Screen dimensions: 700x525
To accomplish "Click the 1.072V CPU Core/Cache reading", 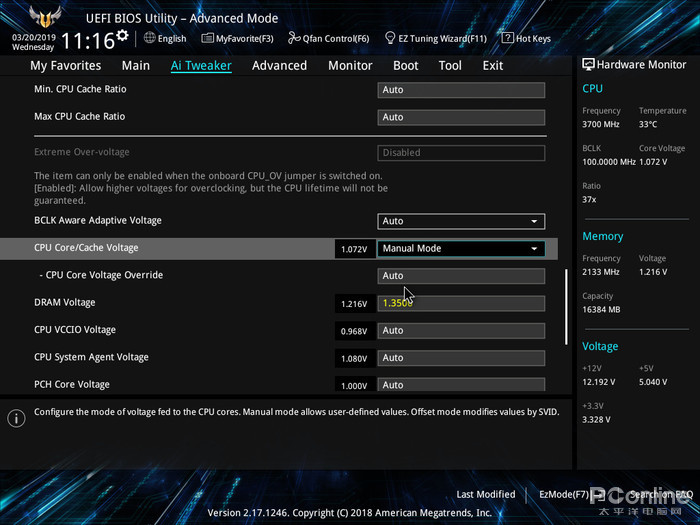I will [354, 249].
